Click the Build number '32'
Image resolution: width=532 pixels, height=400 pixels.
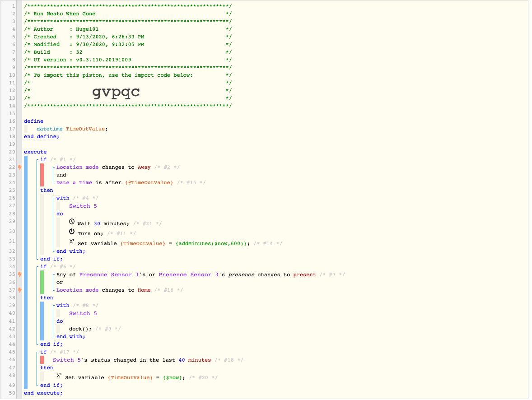coord(79,52)
